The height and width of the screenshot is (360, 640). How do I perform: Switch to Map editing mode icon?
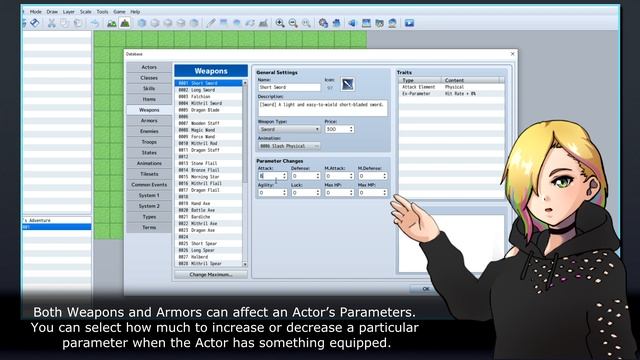[x=111, y=23]
